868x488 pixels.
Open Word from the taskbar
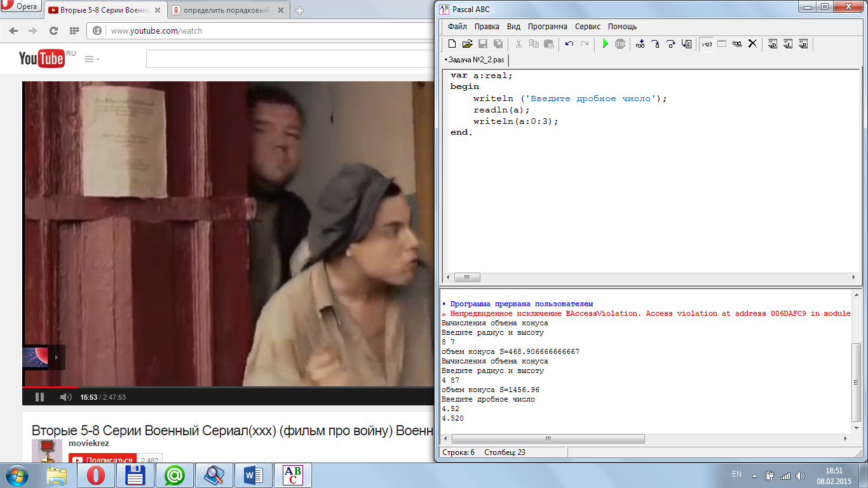click(254, 475)
